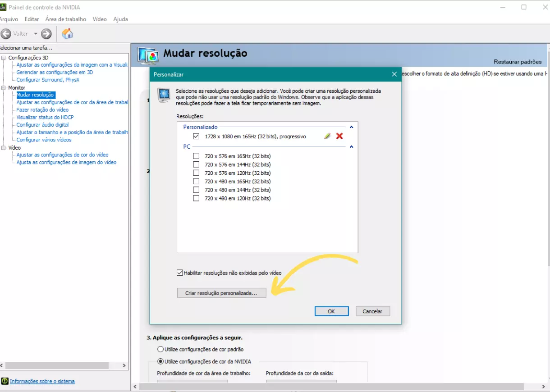Check the 720 x 480 em 144Hz box
Screen dimensions: 550x392
[x=196, y=190]
